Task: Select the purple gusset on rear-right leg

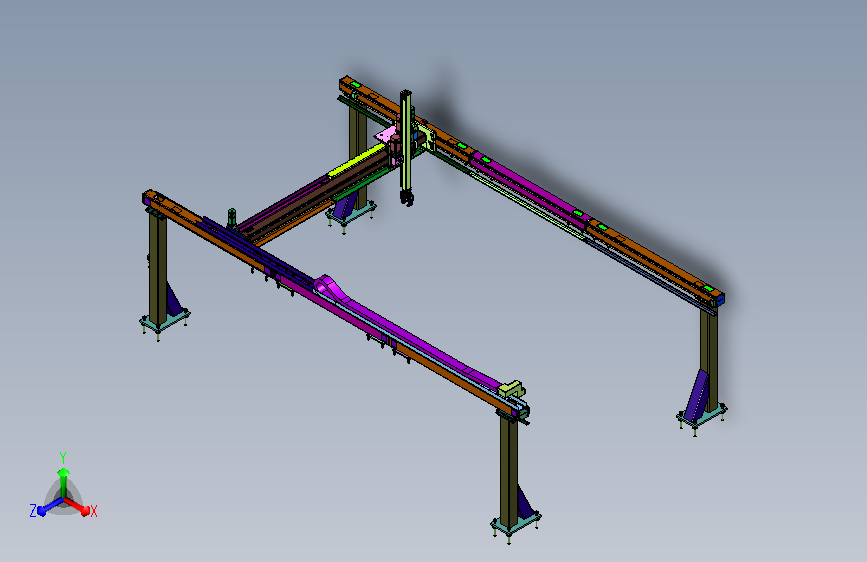Action: pyautogui.click(x=696, y=397)
